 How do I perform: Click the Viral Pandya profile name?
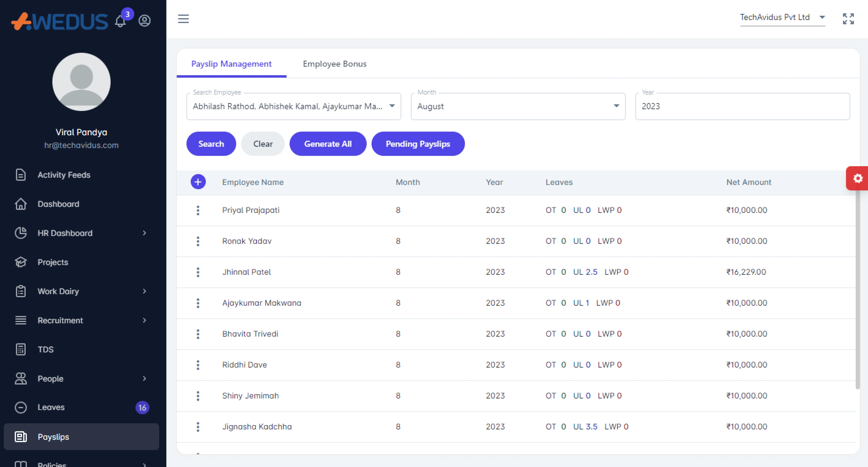coord(81,132)
